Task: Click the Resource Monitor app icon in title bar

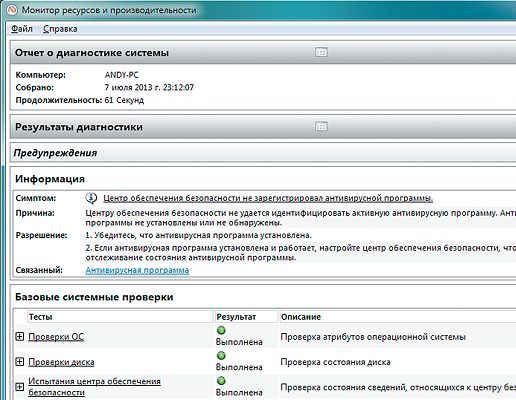Action: pos(12,10)
